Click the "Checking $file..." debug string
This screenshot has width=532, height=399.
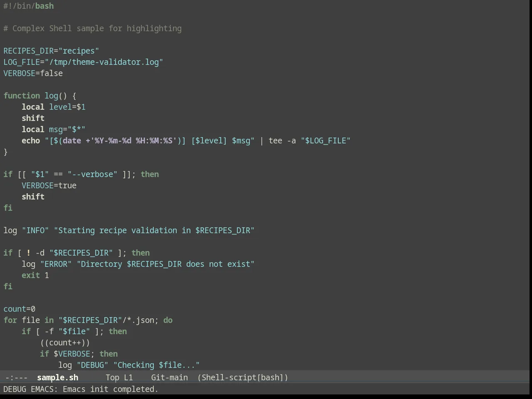click(x=157, y=365)
